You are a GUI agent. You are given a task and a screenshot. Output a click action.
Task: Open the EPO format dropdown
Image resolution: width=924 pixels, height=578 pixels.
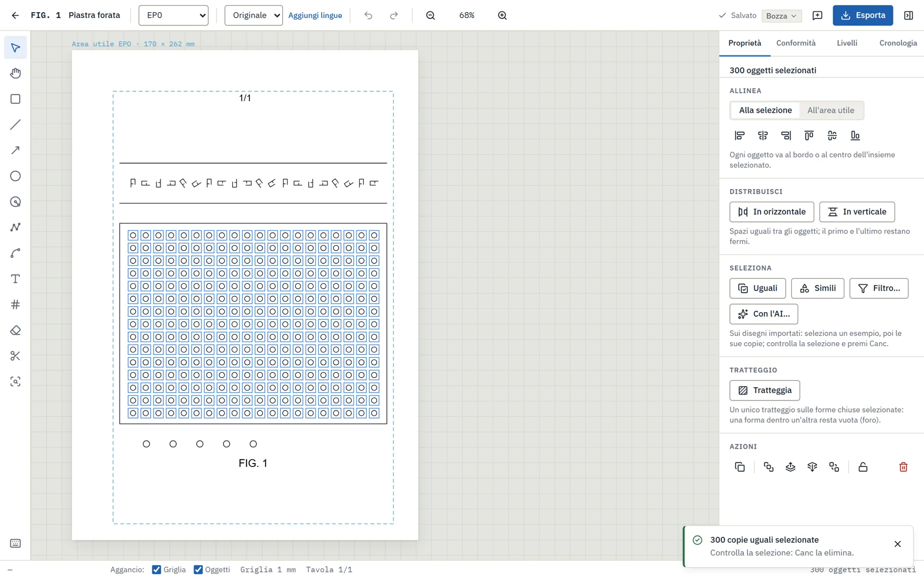(x=173, y=16)
